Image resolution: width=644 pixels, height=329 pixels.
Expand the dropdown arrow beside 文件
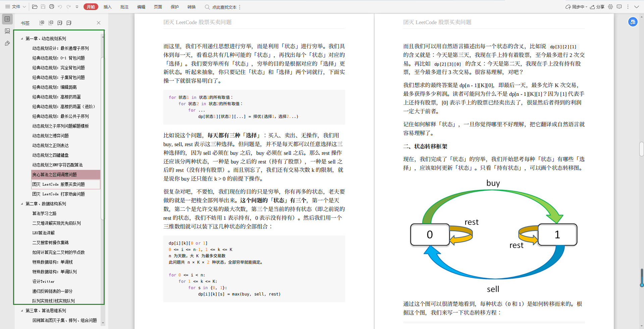(x=24, y=7)
